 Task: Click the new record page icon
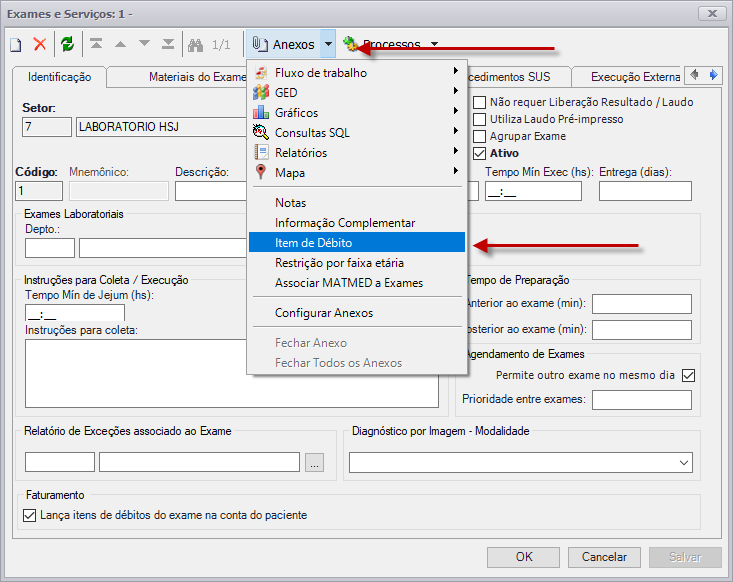coord(16,45)
